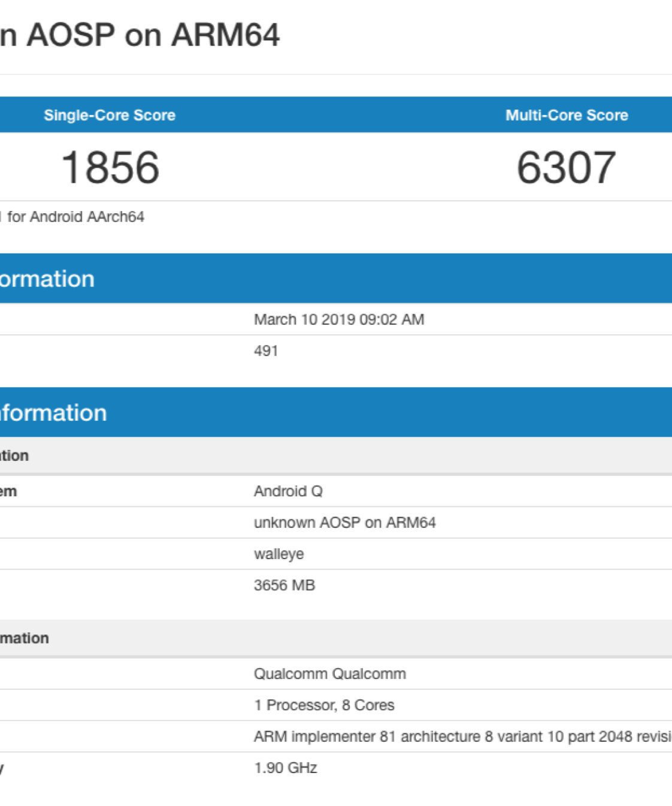672x806 pixels.
Task: Click the upload date March 10 2019 09:02 AM
Action: click(339, 319)
